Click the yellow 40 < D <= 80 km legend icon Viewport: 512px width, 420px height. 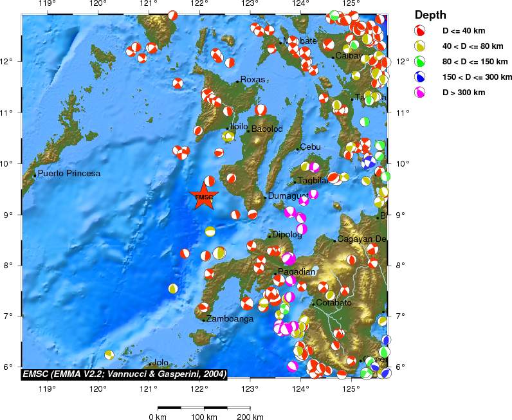[x=419, y=46]
